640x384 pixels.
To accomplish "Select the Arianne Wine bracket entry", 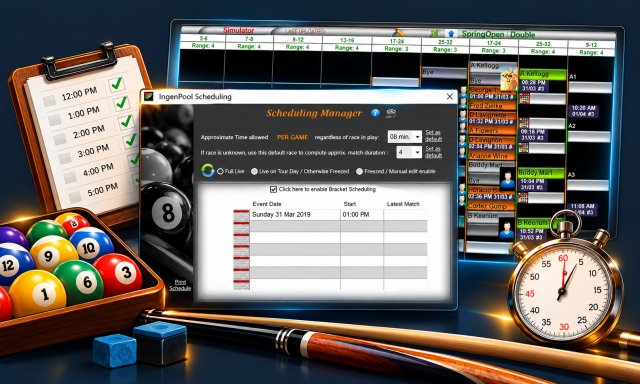I will [492, 156].
